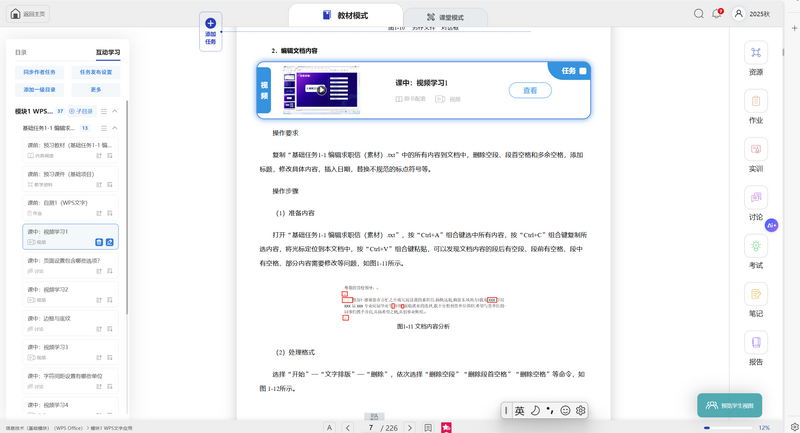Screen dimensions: 800x433
Task: Click the reorder lines icon for 模块1 WPS
Action: (x=104, y=111)
